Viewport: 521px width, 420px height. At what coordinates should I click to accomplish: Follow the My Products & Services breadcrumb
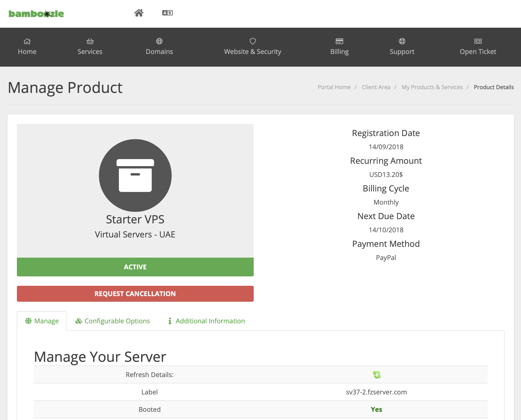coord(432,87)
